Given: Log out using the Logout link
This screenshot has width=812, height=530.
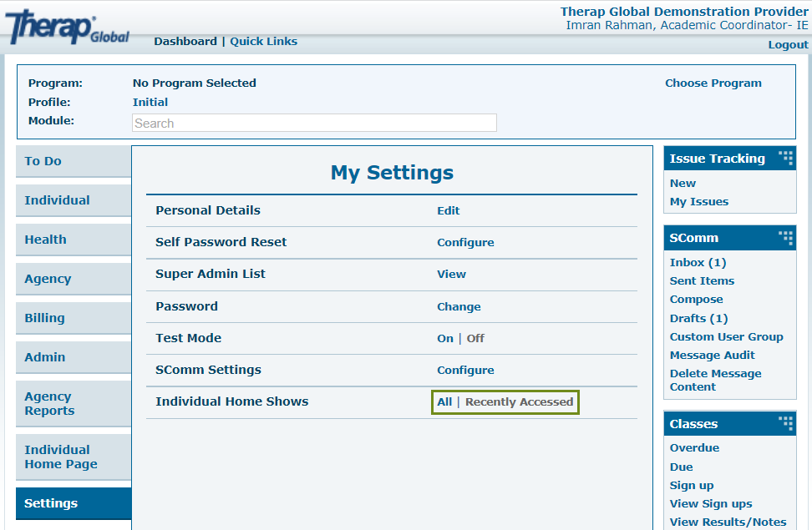Looking at the screenshot, I should (x=788, y=45).
